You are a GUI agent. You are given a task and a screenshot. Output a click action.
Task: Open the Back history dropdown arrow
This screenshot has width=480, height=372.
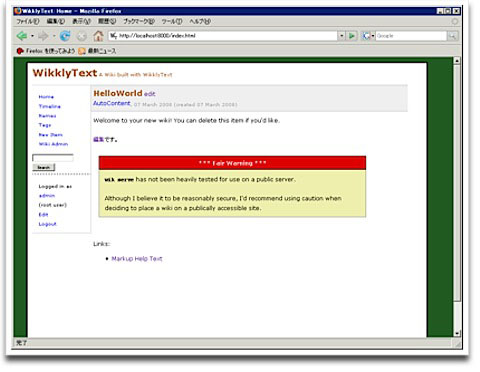click(x=32, y=36)
